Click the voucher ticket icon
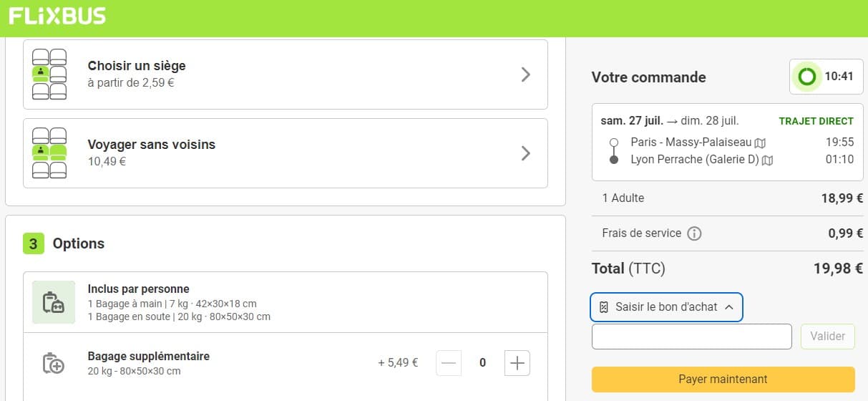This screenshot has height=401, width=868. pos(604,307)
